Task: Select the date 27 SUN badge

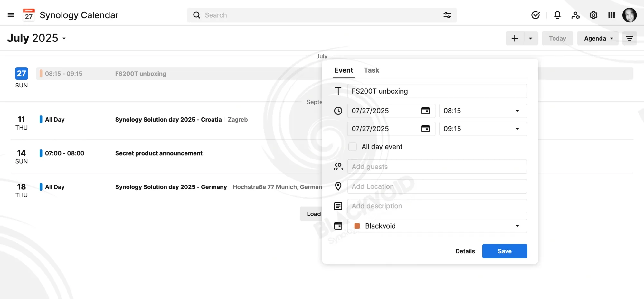Action: (x=22, y=74)
